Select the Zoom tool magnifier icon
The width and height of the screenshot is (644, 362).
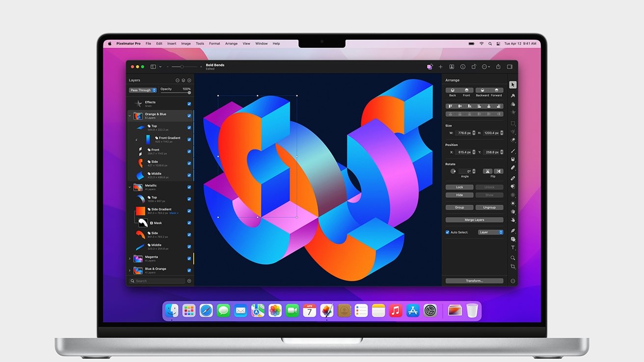pyautogui.click(x=513, y=258)
